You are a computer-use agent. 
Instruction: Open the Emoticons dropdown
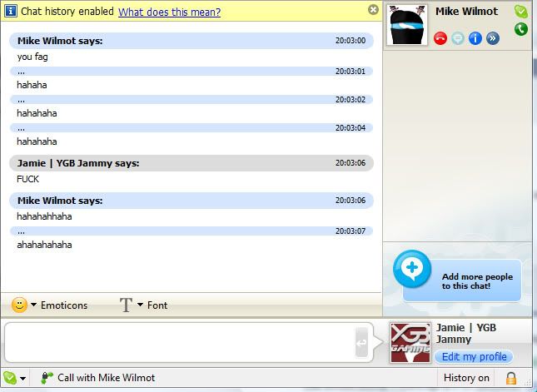[x=50, y=305]
